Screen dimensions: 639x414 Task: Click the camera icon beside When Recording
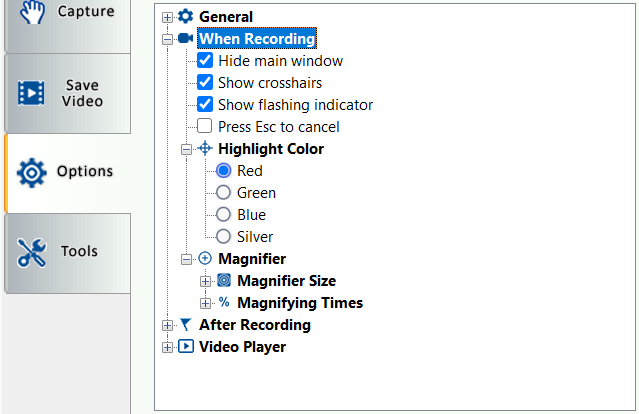coord(185,39)
